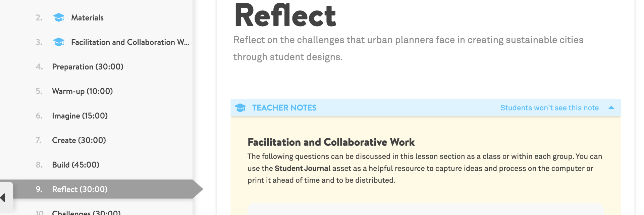Click the graduation cap icon beside Materials
Viewport: 644px width, 215px height.
[x=59, y=17]
